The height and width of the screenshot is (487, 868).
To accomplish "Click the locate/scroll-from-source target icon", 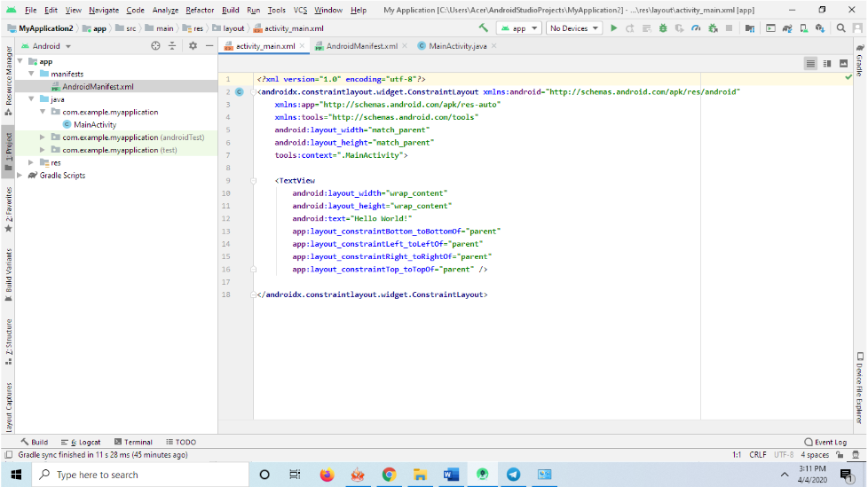I will (156, 45).
